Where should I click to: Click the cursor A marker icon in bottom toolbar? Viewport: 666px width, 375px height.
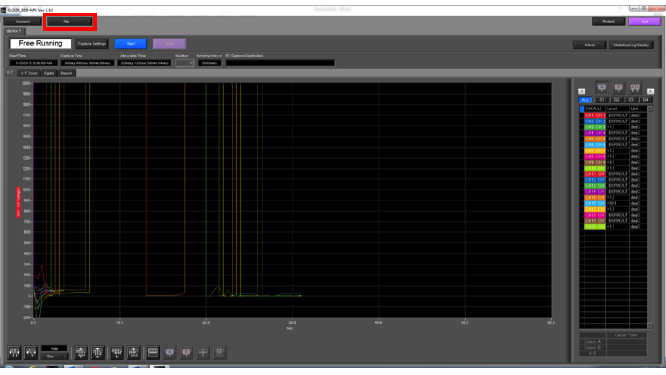(169, 352)
